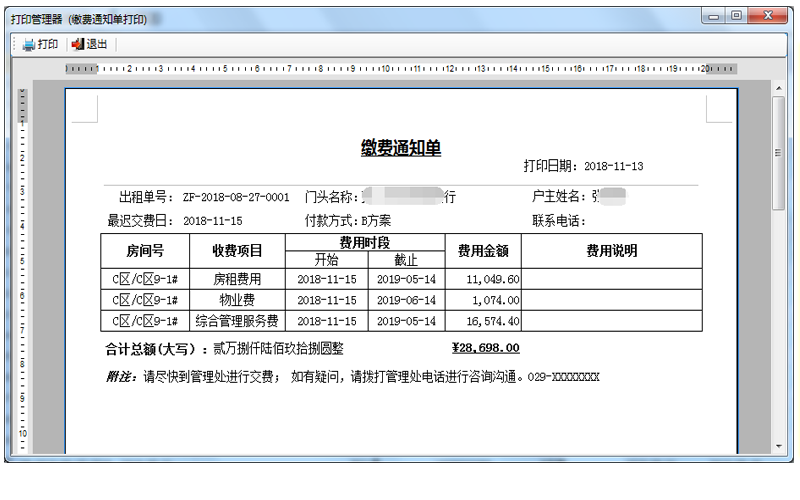
Task: Maximize the print manager window
Action: pos(737,16)
